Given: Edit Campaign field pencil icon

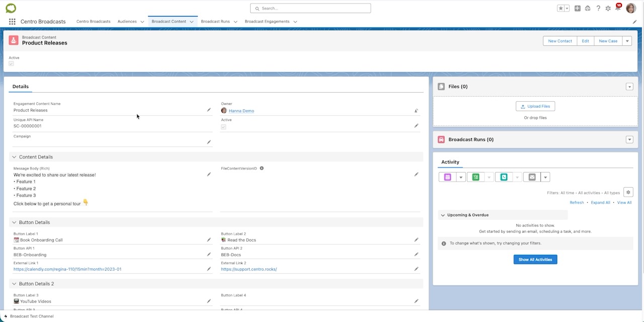Looking at the screenshot, I should tap(209, 142).
